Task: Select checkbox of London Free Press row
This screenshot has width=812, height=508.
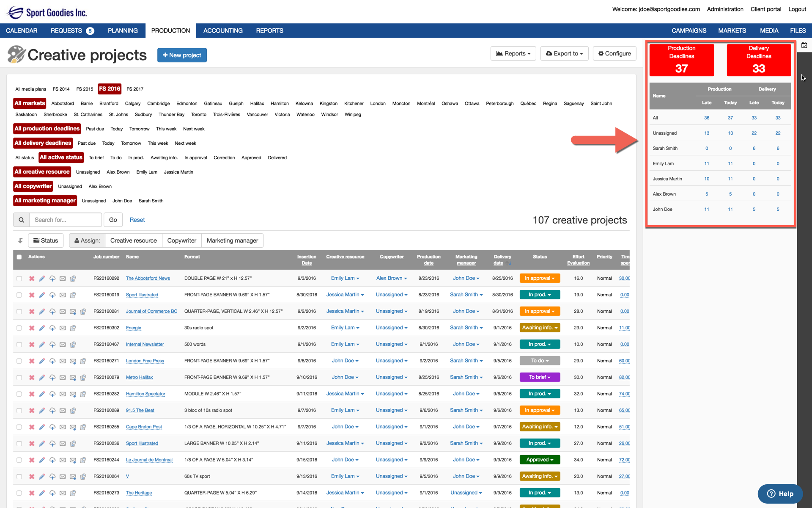Action: (19, 361)
